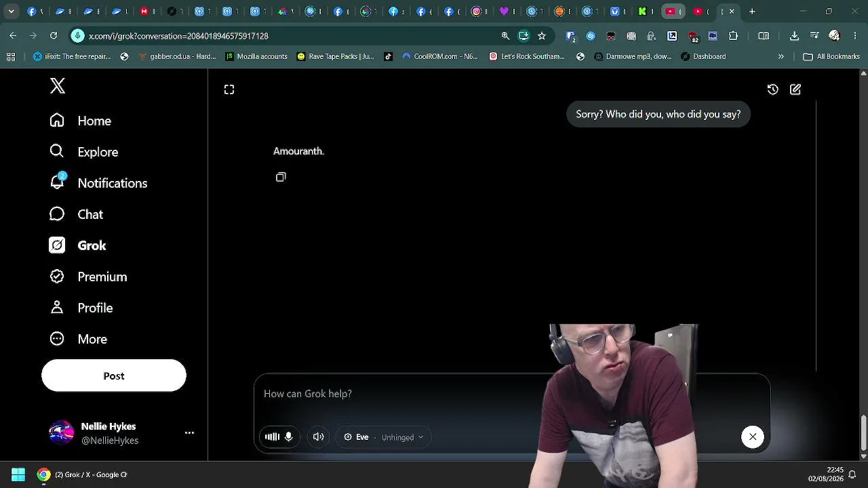The width and height of the screenshot is (868, 488).
Task: Open the Darmowe mp3 bookmark
Action: click(633, 57)
